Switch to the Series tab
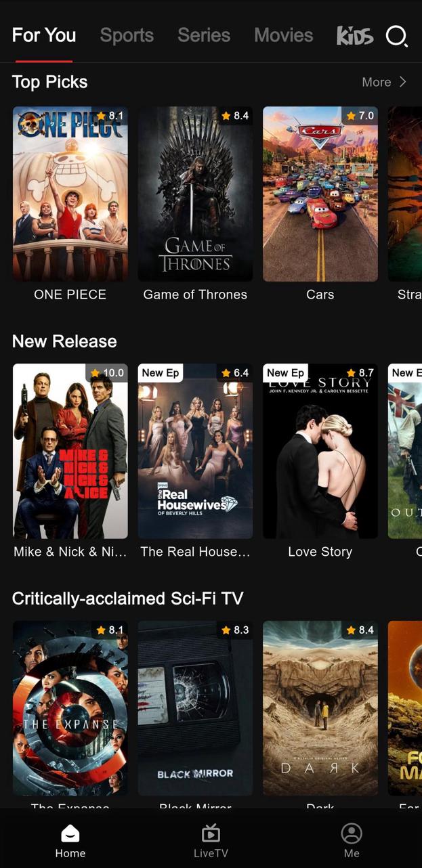Image resolution: width=422 pixels, height=868 pixels. [204, 35]
